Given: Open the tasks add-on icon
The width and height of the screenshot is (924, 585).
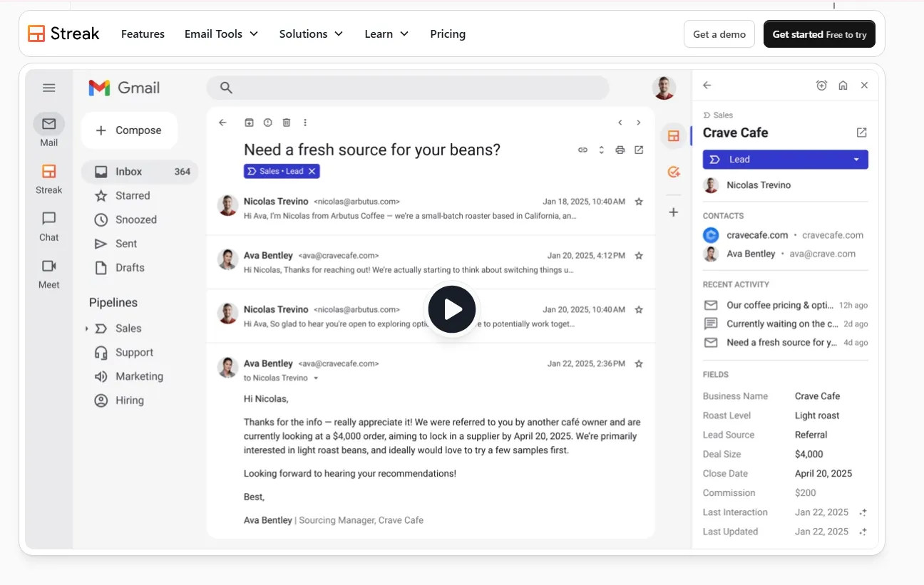Looking at the screenshot, I should pyautogui.click(x=674, y=172).
